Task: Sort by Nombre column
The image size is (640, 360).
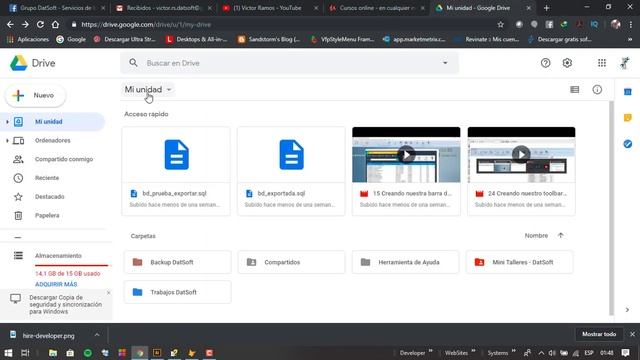Action: pyautogui.click(x=536, y=236)
